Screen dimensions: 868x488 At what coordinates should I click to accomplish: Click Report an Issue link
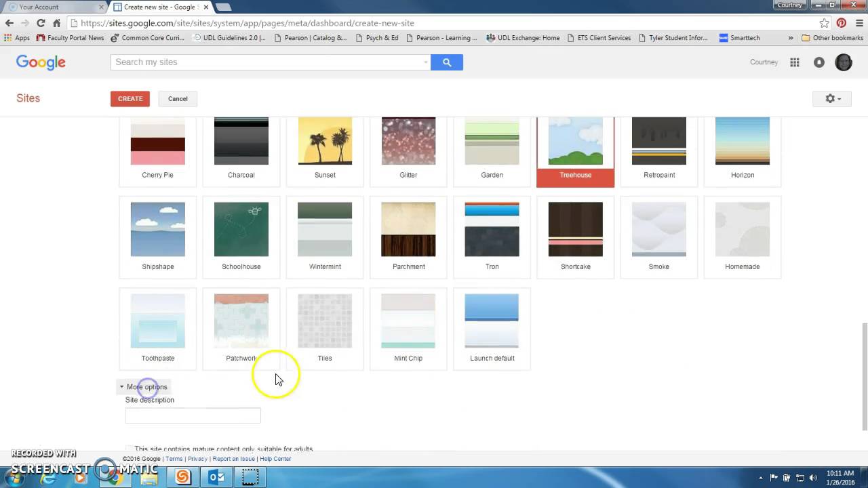coord(234,459)
